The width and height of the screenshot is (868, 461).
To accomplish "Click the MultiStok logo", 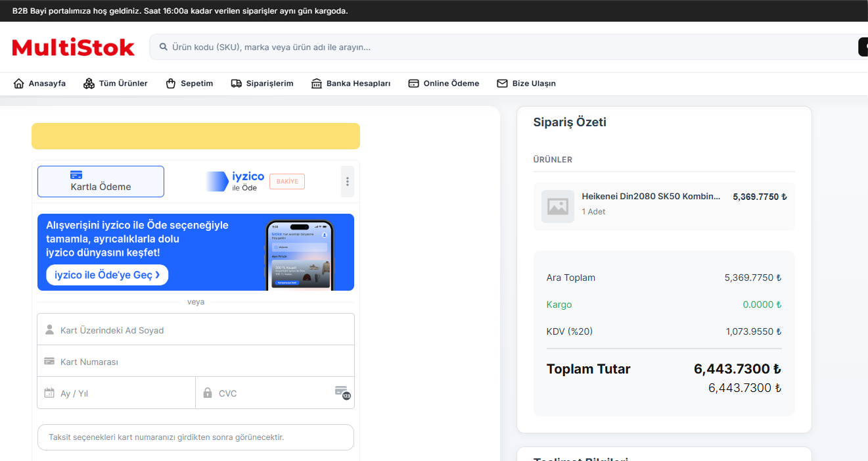I will pos(74,47).
